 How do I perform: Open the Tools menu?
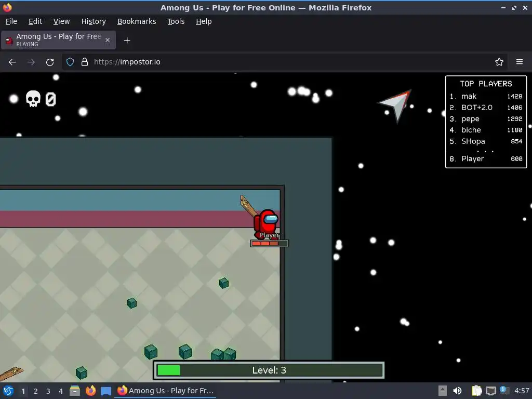coord(176,21)
